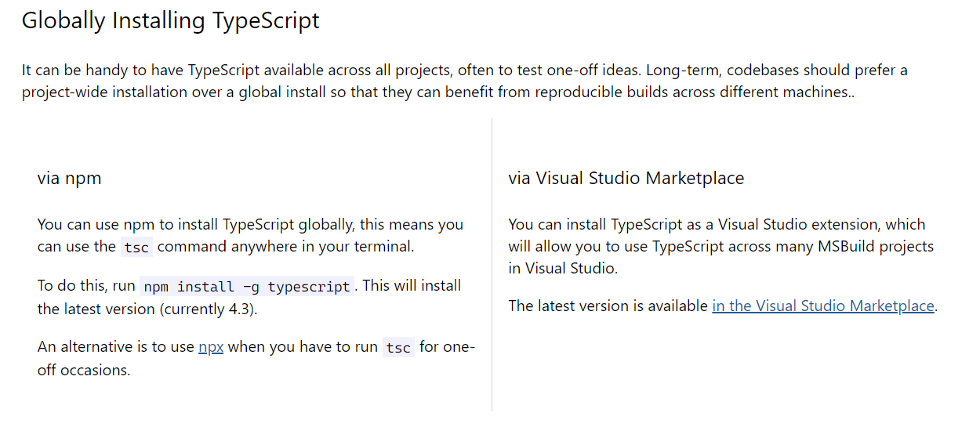Click the "via npm" heading
The image size is (980, 427).
click(69, 178)
